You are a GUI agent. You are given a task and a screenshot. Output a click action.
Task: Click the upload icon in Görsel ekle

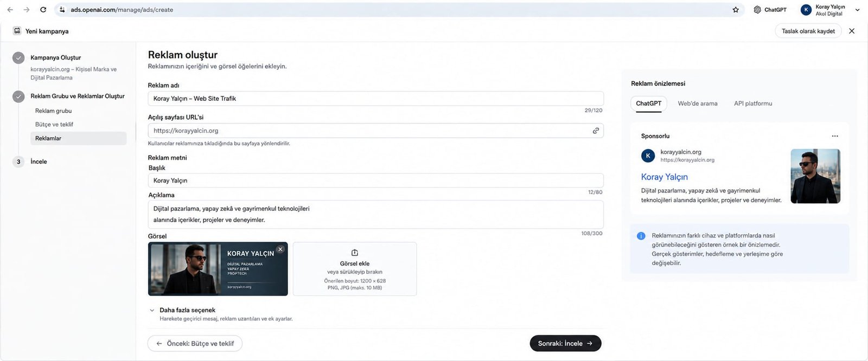click(355, 253)
